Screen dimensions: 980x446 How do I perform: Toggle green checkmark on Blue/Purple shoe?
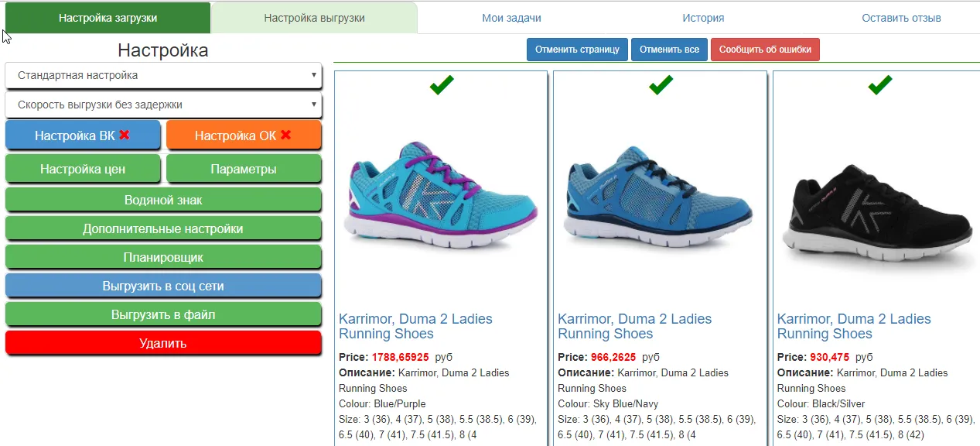click(x=442, y=85)
